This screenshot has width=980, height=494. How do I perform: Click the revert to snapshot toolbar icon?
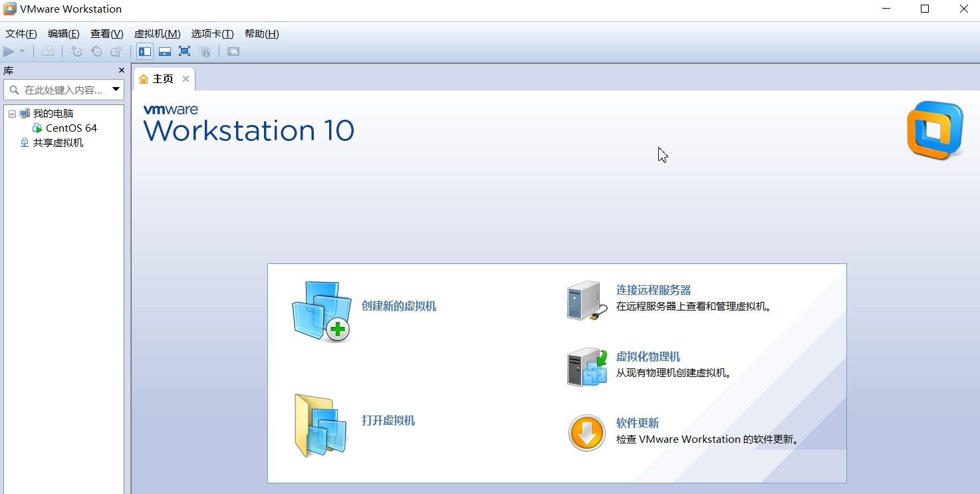(x=96, y=51)
